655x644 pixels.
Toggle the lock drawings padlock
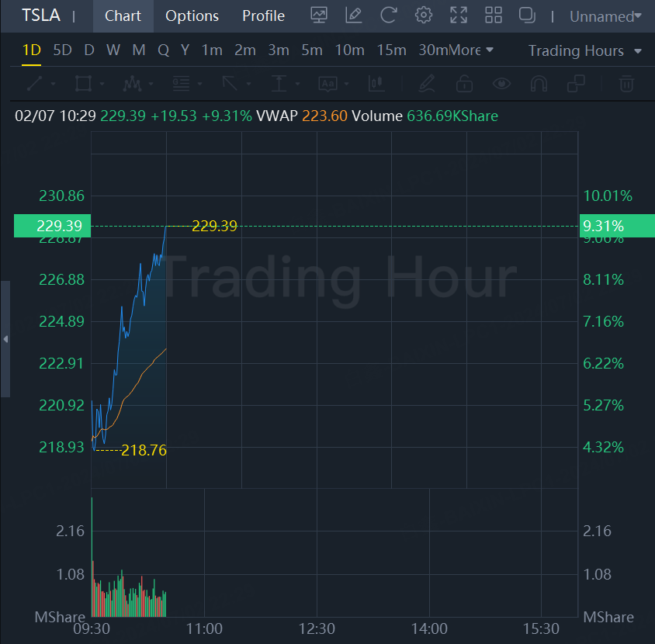[464, 83]
